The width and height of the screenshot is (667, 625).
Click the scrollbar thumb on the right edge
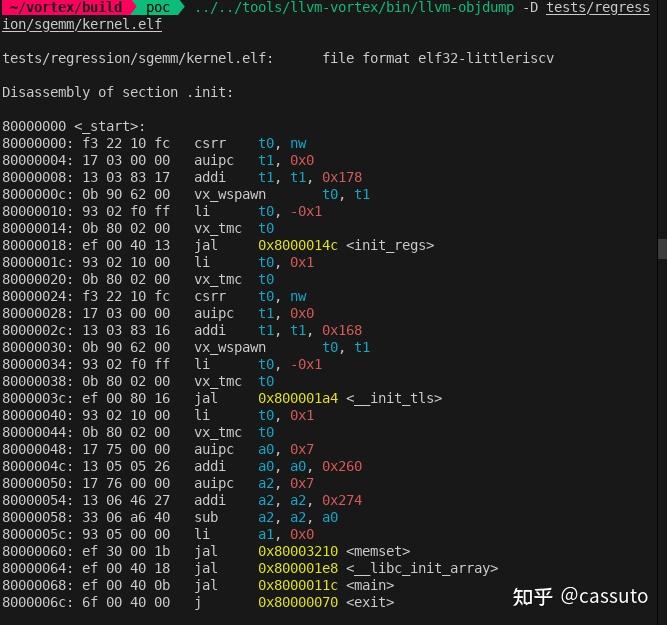661,248
